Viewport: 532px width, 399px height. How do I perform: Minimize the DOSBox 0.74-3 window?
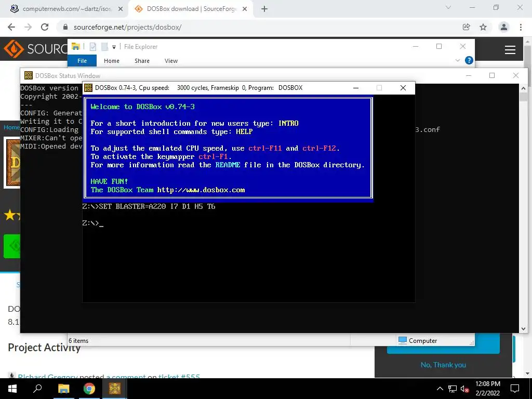click(x=355, y=88)
